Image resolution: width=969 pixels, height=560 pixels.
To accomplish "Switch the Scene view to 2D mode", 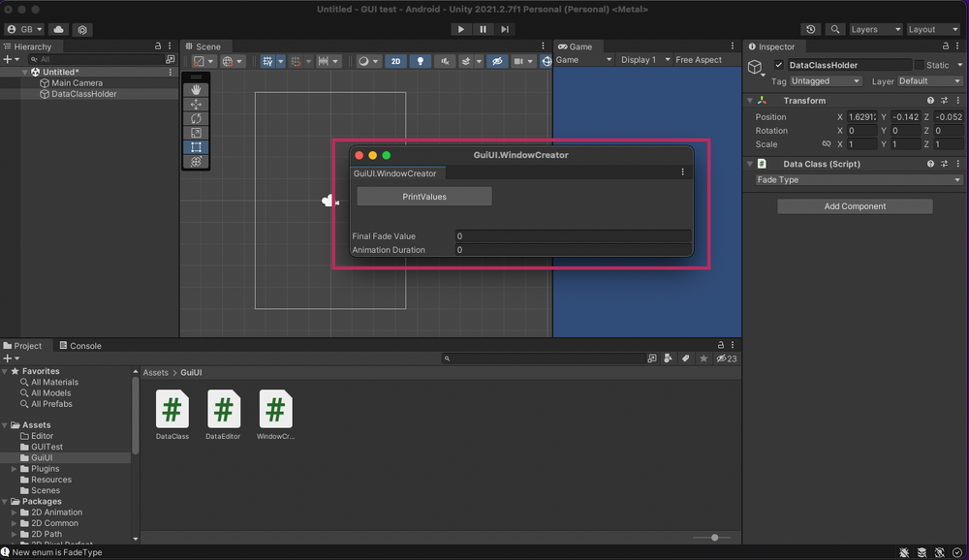I will (395, 60).
